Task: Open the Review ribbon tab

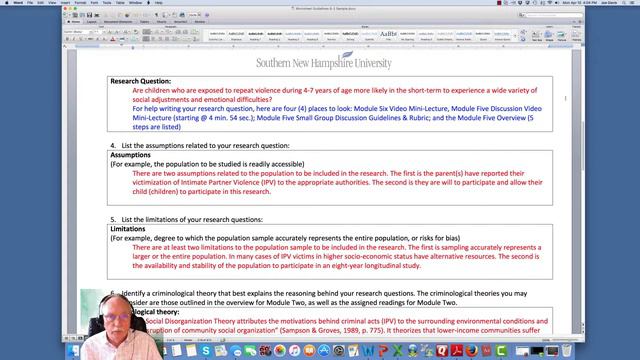Action: pos(200,22)
